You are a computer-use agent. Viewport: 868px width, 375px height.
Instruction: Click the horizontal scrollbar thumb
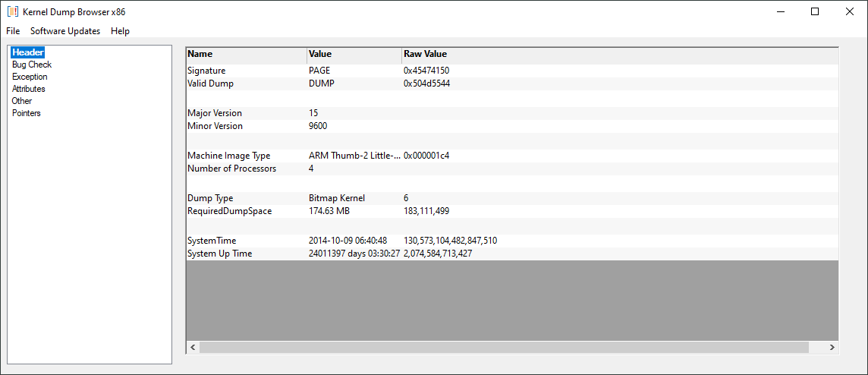[504, 347]
